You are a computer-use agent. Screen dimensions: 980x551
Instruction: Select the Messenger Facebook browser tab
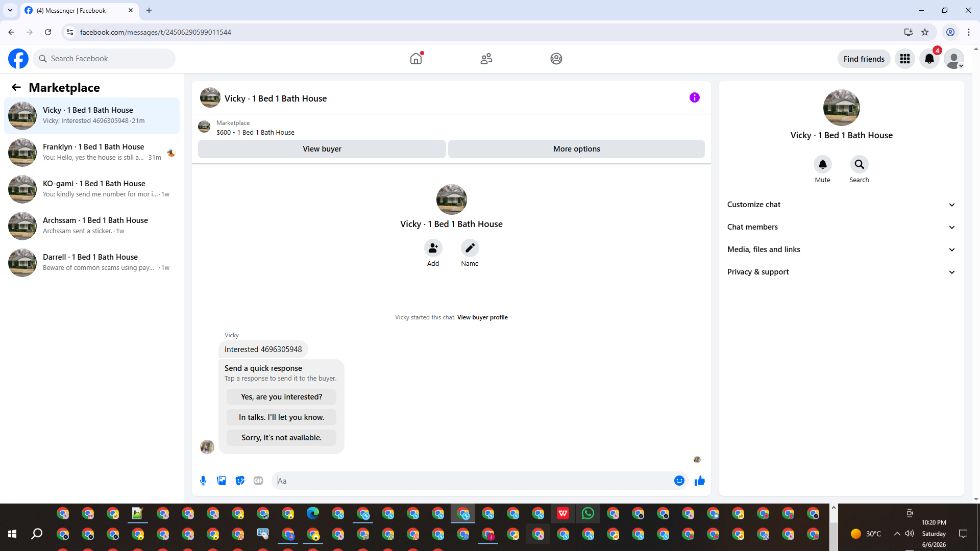click(79, 10)
